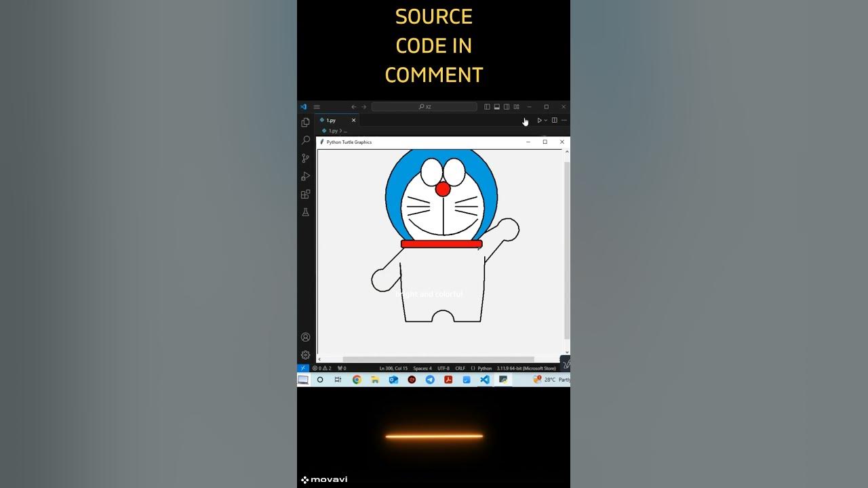
Task: Open File Explorer from the taskbar
Action: tap(375, 380)
